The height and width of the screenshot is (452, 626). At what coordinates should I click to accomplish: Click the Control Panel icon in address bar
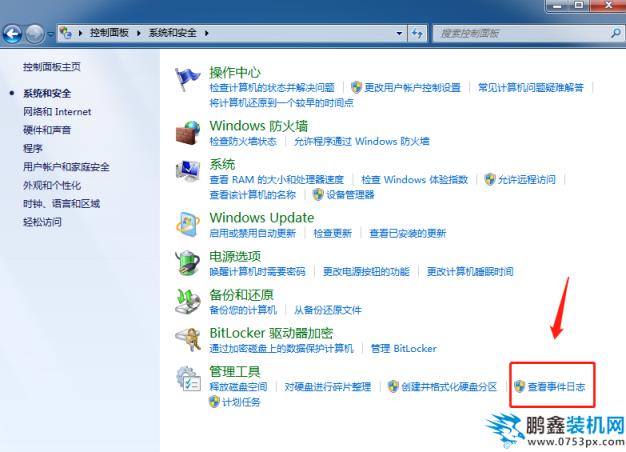click(x=65, y=33)
